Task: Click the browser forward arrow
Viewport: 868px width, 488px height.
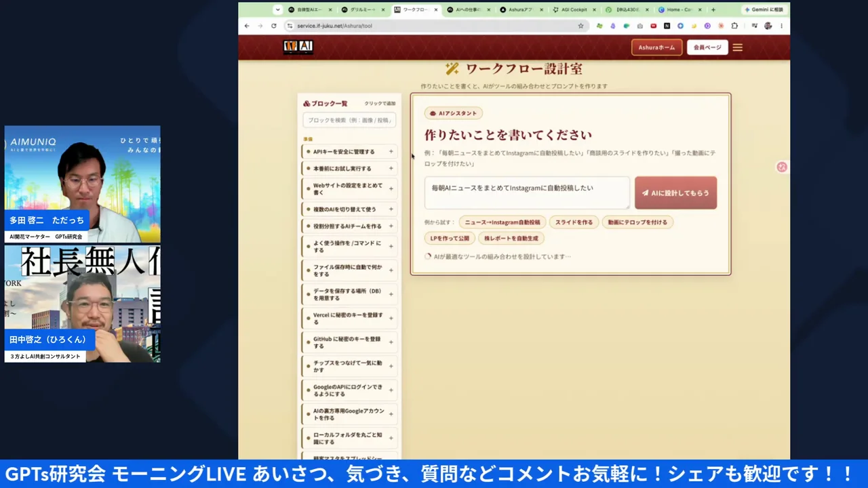Action: [260, 26]
